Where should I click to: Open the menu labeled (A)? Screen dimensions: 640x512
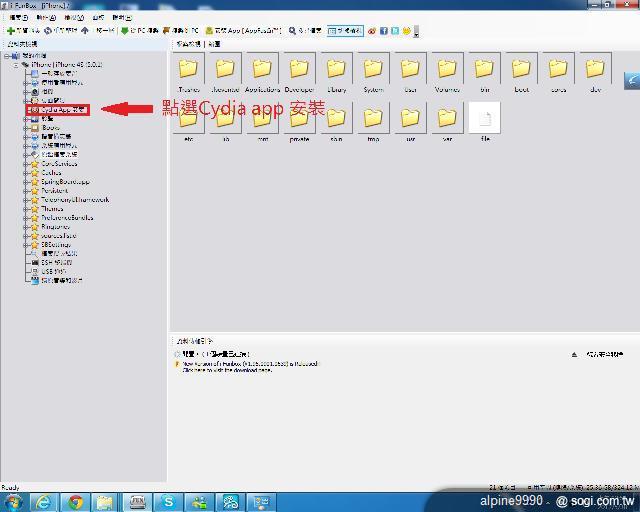point(46,18)
